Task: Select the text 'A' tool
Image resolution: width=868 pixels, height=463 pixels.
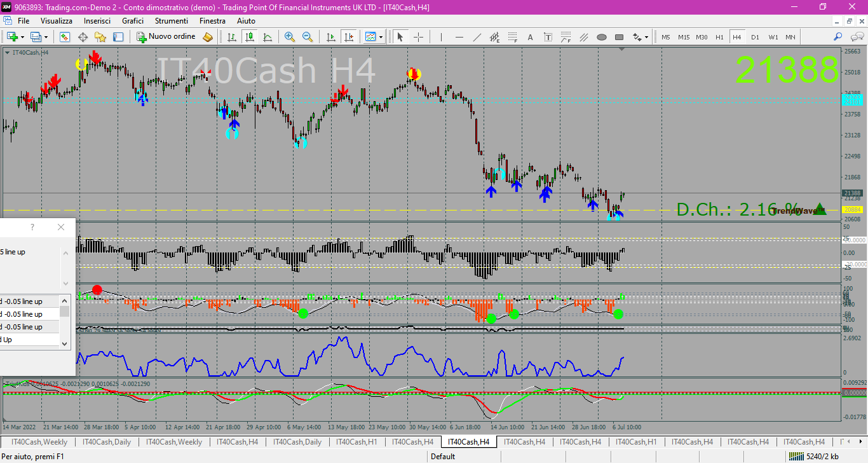Action: (x=531, y=37)
